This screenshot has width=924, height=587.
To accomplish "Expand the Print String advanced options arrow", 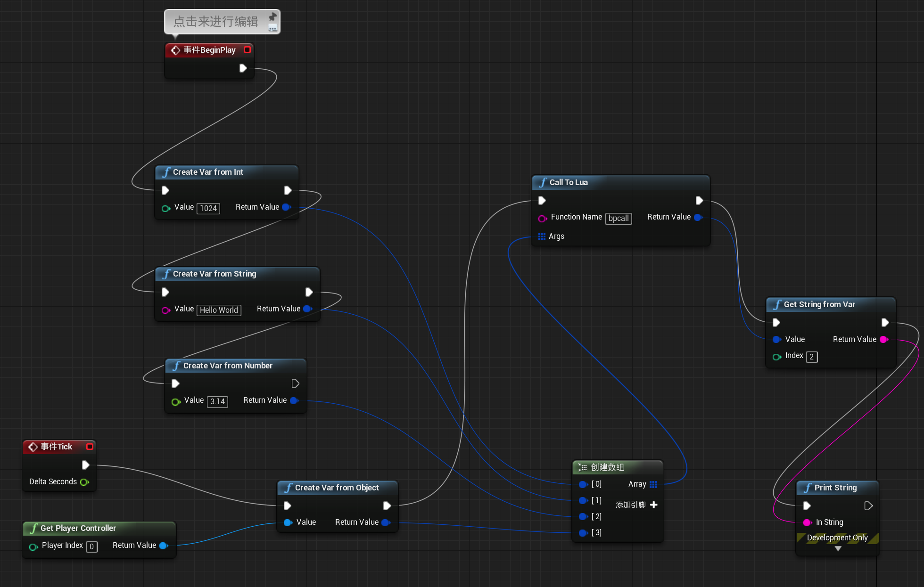I will coord(838,548).
